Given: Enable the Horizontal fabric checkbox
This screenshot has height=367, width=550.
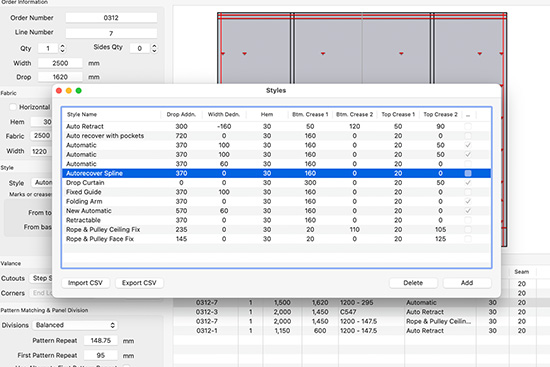Looking at the screenshot, I should (x=13, y=107).
